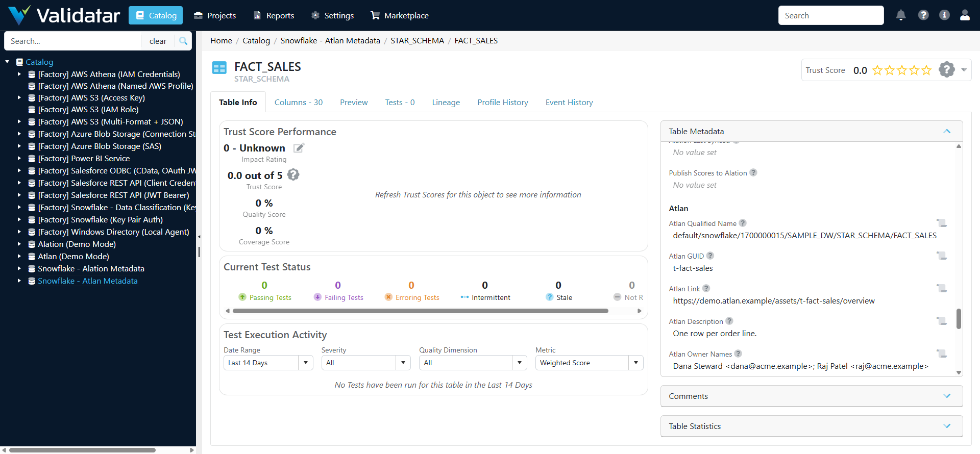980x454 pixels.
Task: Copy the Atlan Description value
Action: [942, 321]
